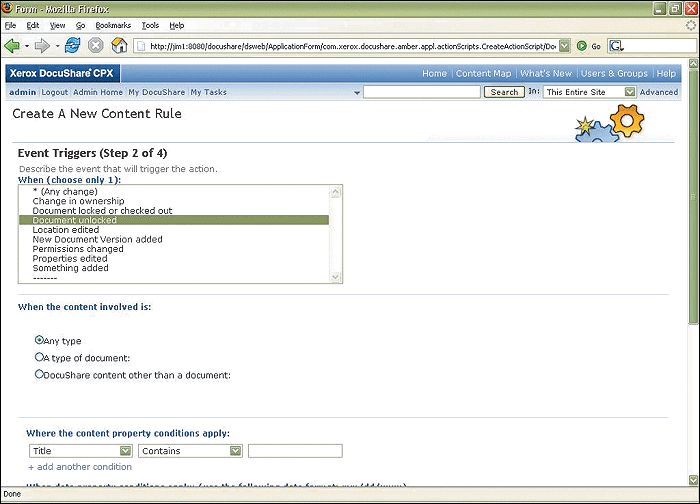Click the trigger list scroll down arrow
700x504 pixels.
[335, 277]
